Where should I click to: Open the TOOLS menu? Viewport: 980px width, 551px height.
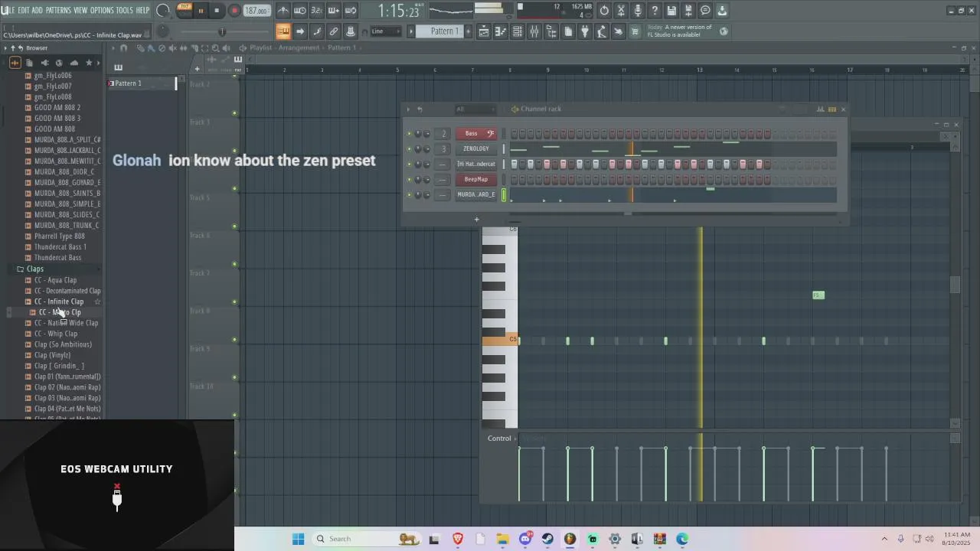[124, 10]
